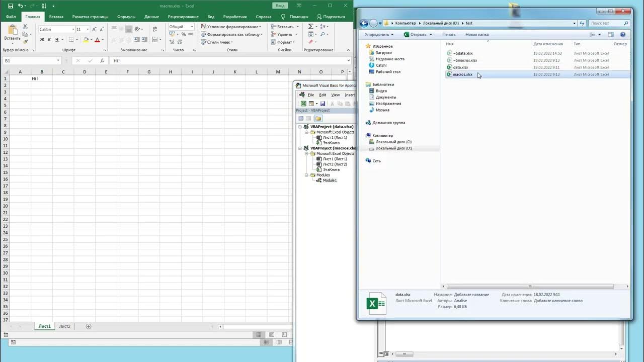This screenshot has width=644, height=362.
Task: Toggle Bold (Ж) formatting
Action: [x=42, y=39]
